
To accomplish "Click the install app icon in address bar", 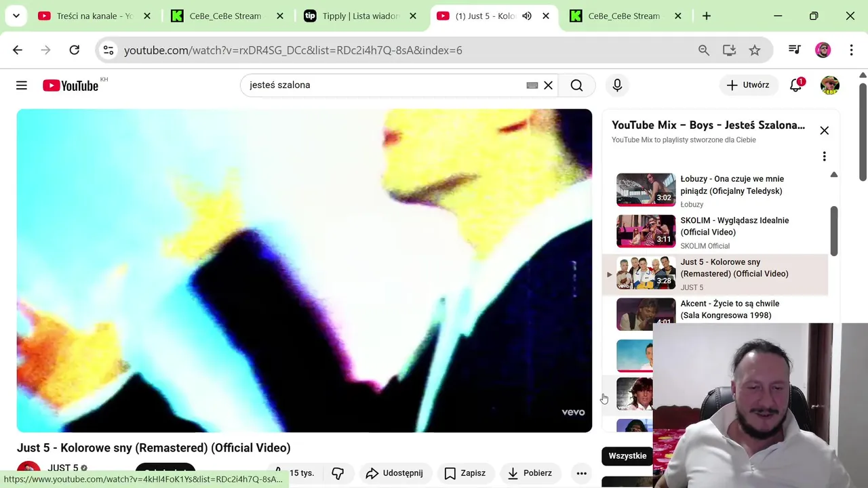I will coord(729,49).
